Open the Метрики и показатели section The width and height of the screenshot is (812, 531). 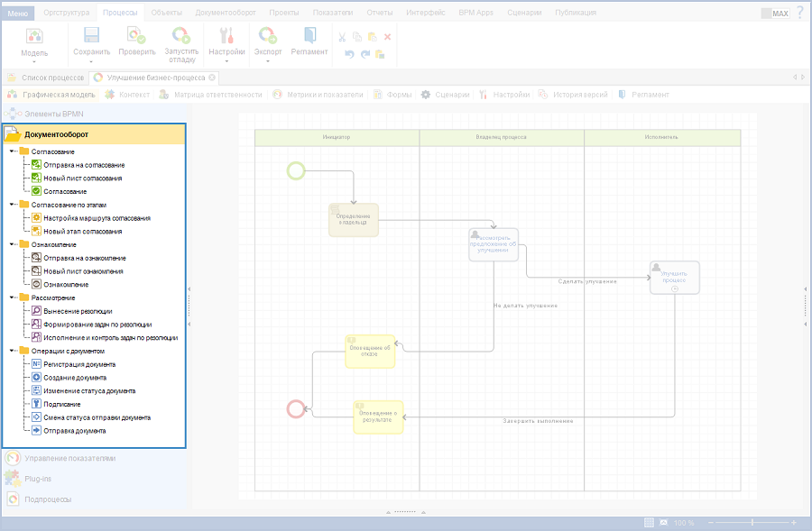325,95
